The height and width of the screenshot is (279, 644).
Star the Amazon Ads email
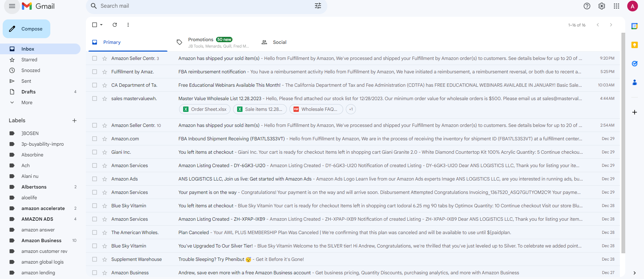[x=105, y=179]
